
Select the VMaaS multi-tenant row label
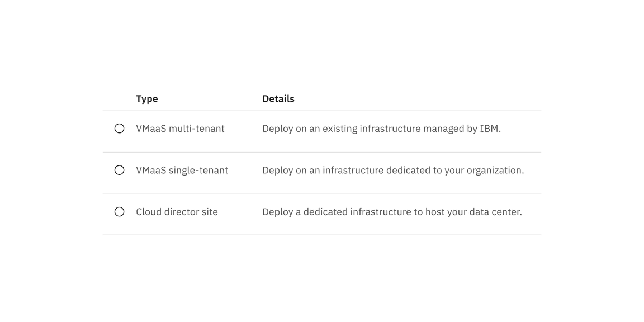click(x=180, y=128)
